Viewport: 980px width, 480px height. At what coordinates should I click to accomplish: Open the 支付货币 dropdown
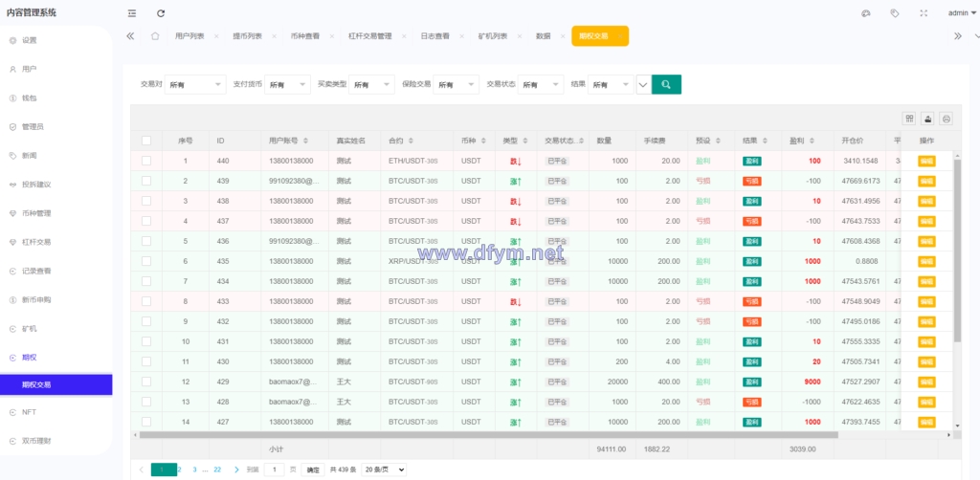(x=287, y=84)
